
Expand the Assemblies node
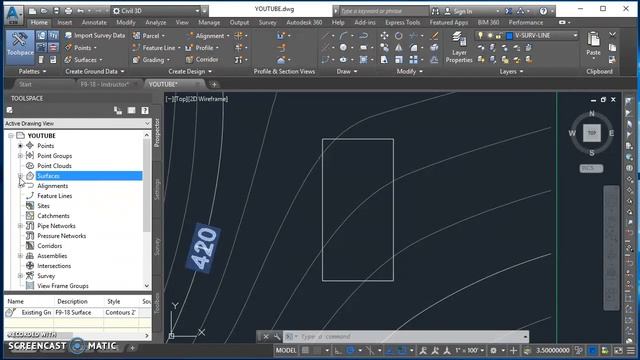20,256
